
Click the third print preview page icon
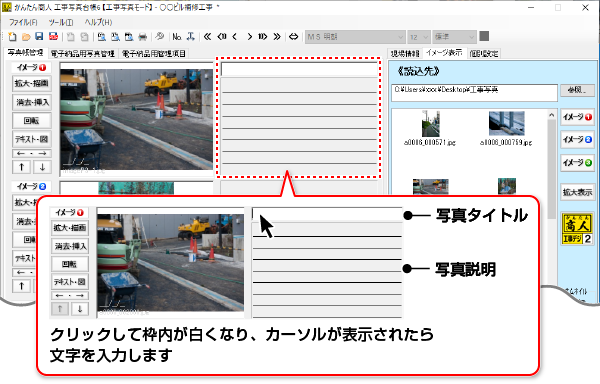point(129,37)
